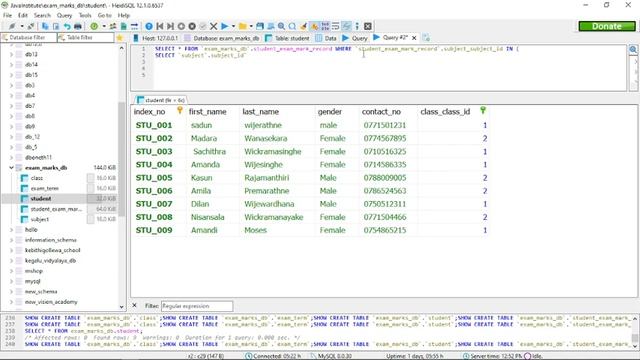
Task: Open the Search menu
Action: [x=42, y=15]
